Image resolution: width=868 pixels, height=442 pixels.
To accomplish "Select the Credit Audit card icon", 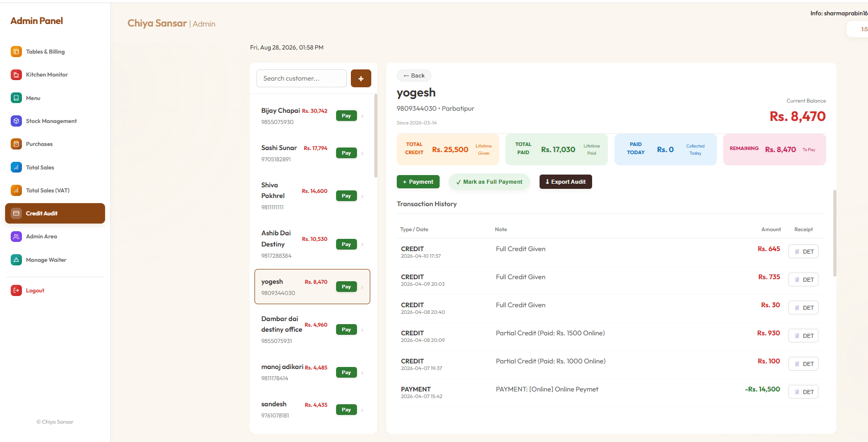I will pos(16,213).
